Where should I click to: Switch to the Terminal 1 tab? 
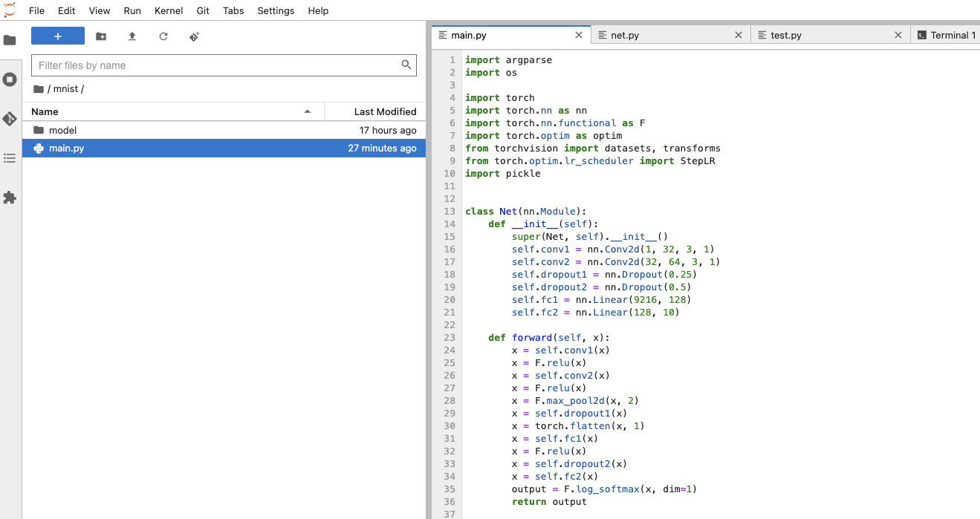point(953,35)
